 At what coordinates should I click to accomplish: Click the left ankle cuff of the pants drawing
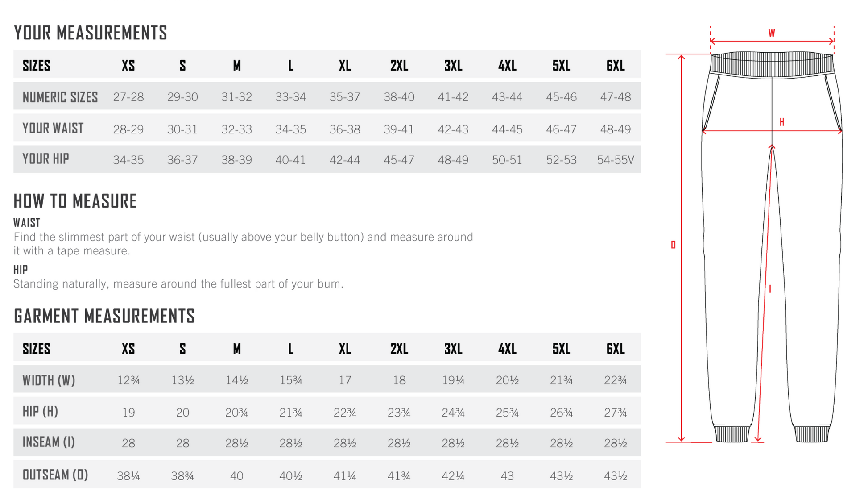(732, 433)
